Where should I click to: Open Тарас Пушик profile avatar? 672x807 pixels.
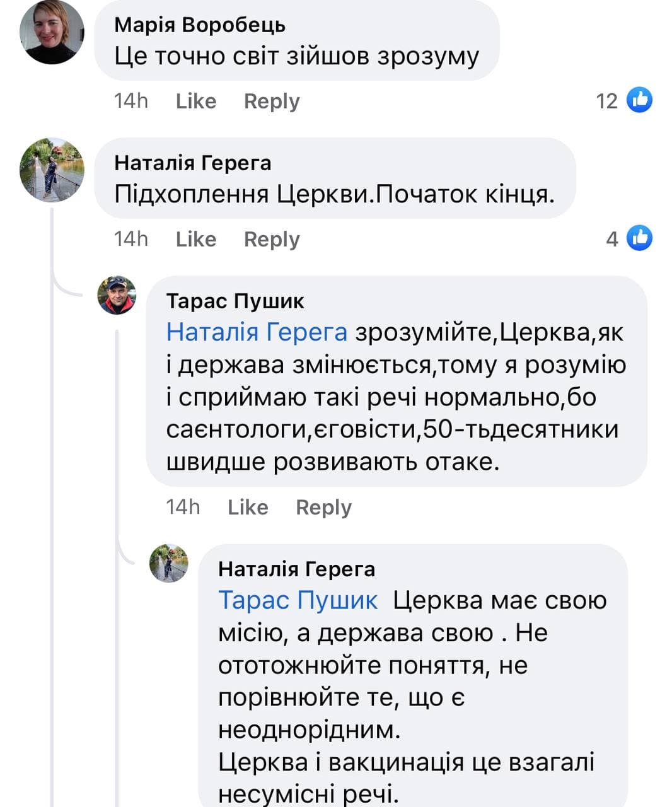point(117,295)
